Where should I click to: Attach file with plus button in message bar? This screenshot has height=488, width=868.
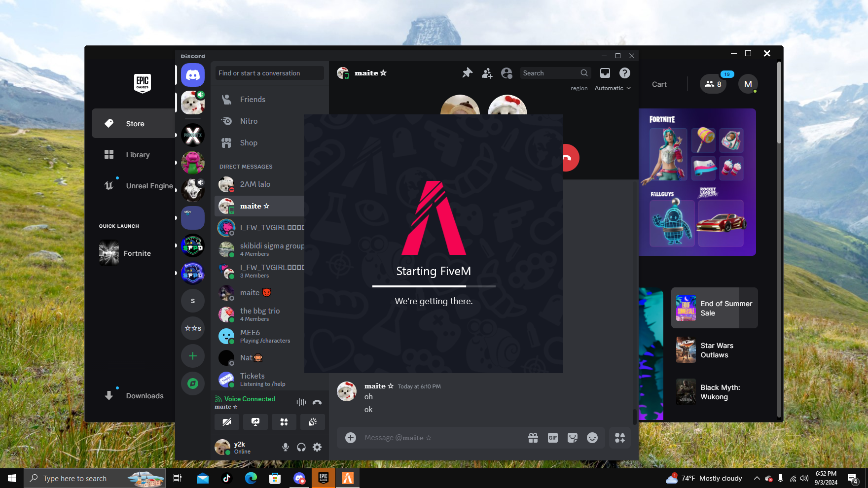click(x=351, y=438)
